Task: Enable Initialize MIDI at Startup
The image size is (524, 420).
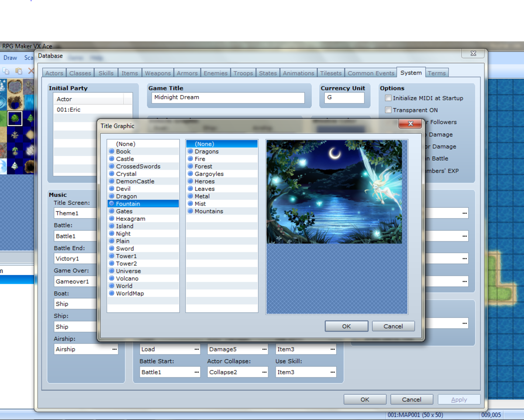Action: pos(388,98)
